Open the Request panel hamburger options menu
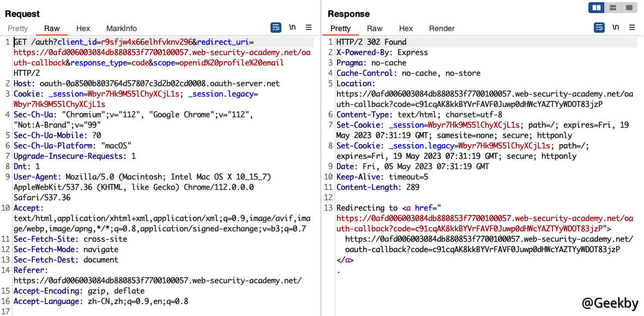This screenshot has height=316, width=644. (x=309, y=27)
